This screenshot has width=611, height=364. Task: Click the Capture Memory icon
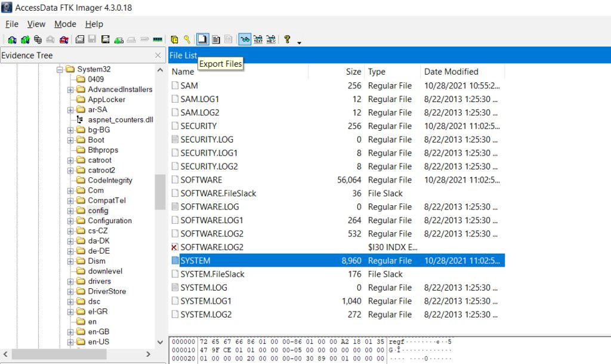click(x=158, y=39)
